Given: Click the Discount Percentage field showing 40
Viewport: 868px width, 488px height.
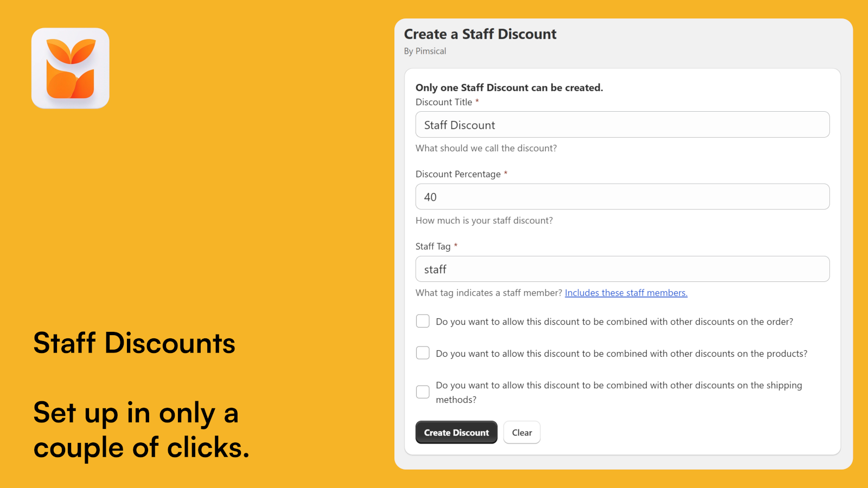Looking at the screenshot, I should [622, 196].
